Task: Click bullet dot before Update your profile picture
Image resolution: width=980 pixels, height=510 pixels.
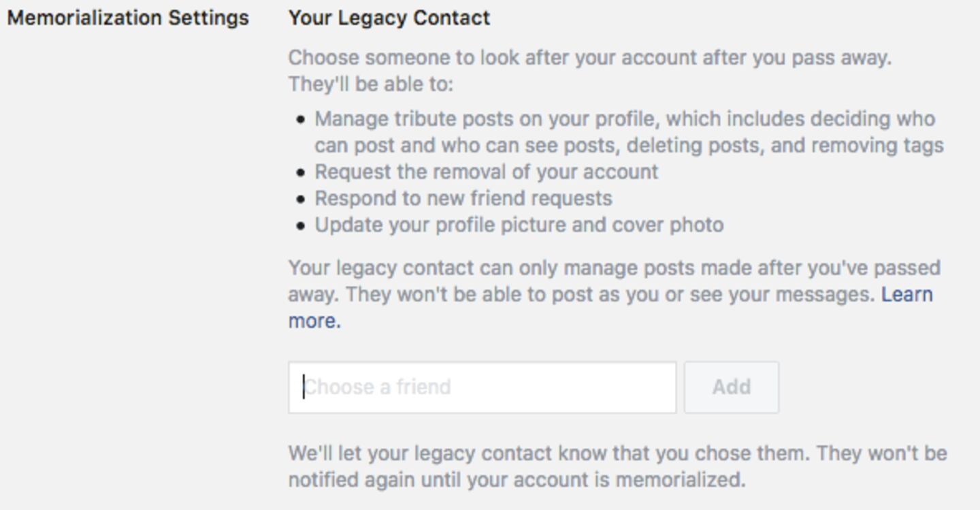Action: [301, 225]
